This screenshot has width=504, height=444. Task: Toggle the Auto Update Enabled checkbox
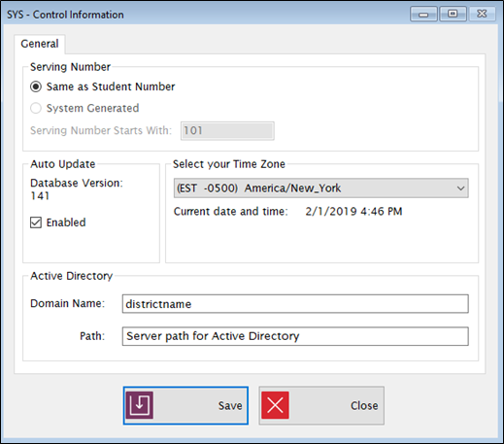pos(36,222)
